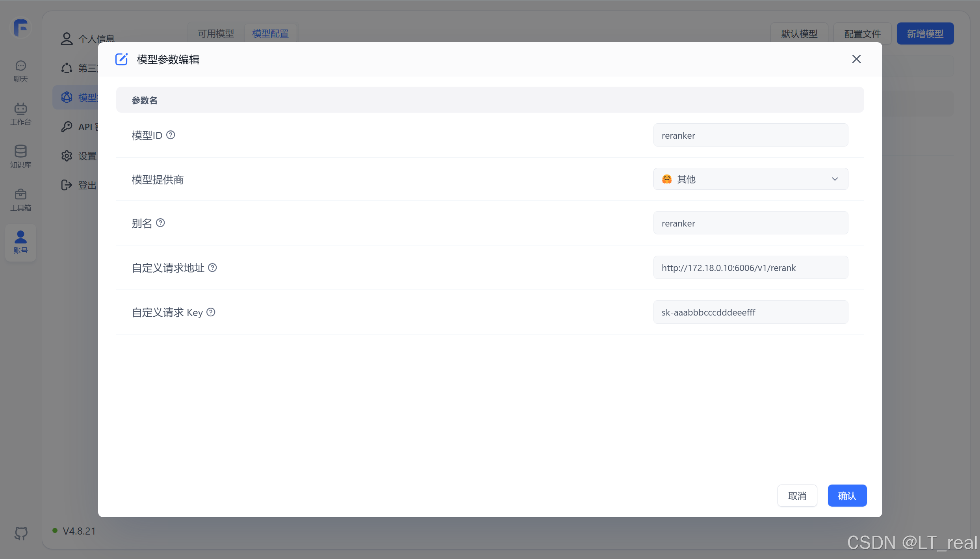Click the GitHub icon at bottom left

(x=21, y=533)
